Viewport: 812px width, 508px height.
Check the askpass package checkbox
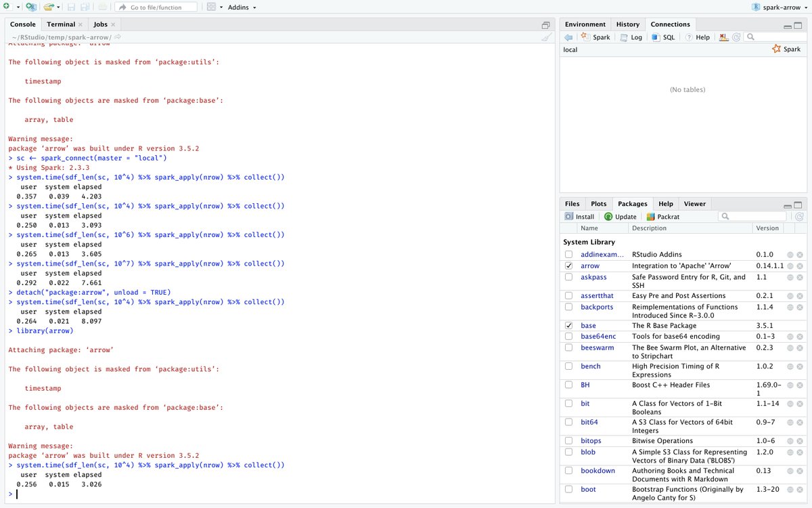(568, 277)
